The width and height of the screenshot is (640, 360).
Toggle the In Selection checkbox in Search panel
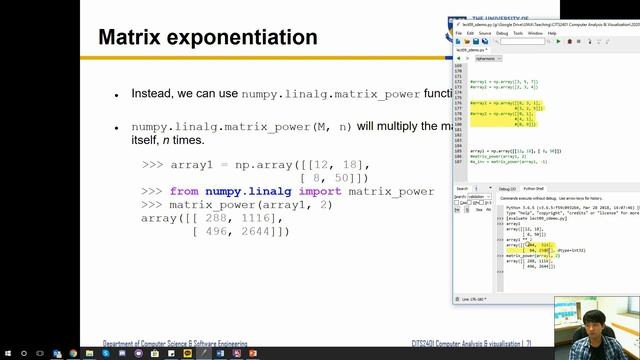point(482,203)
